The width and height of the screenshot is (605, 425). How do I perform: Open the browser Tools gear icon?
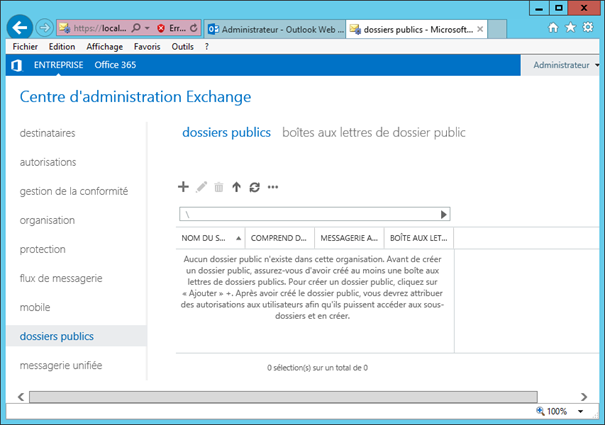tap(588, 27)
